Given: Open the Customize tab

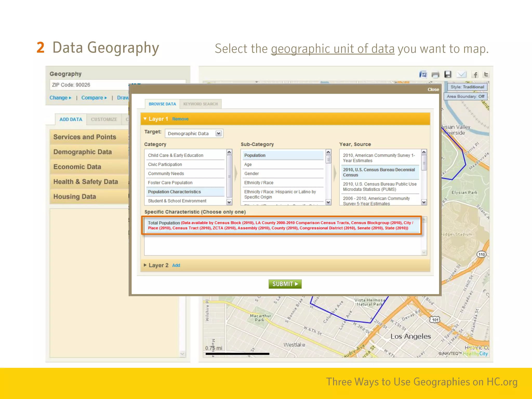Looking at the screenshot, I should click(x=104, y=119).
